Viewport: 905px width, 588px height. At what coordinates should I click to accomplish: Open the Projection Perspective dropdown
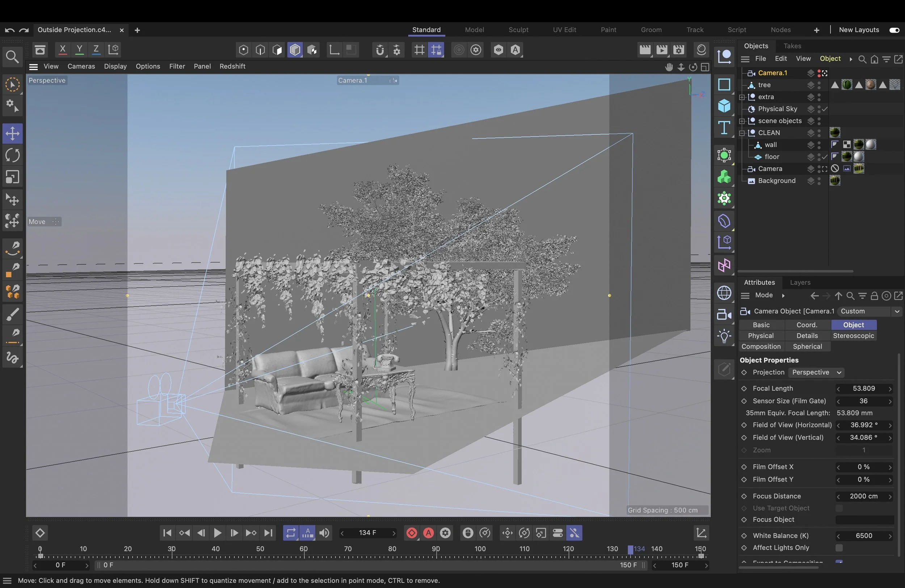click(x=816, y=372)
